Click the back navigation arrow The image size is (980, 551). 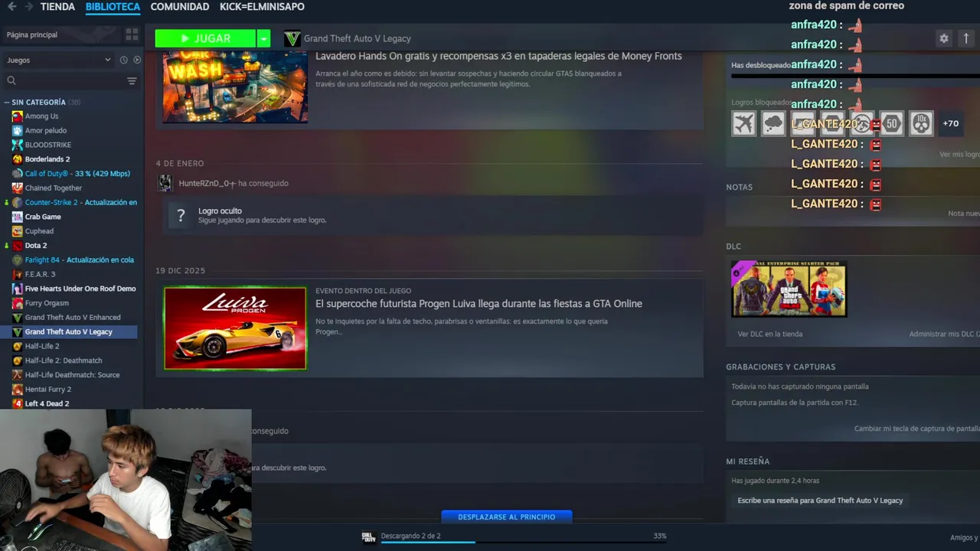point(11,7)
